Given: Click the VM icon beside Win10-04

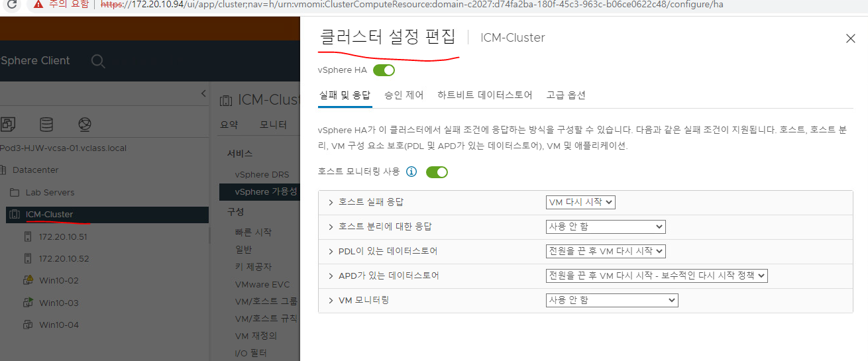Looking at the screenshot, I should pyautogui.click(x=28, y=325).
